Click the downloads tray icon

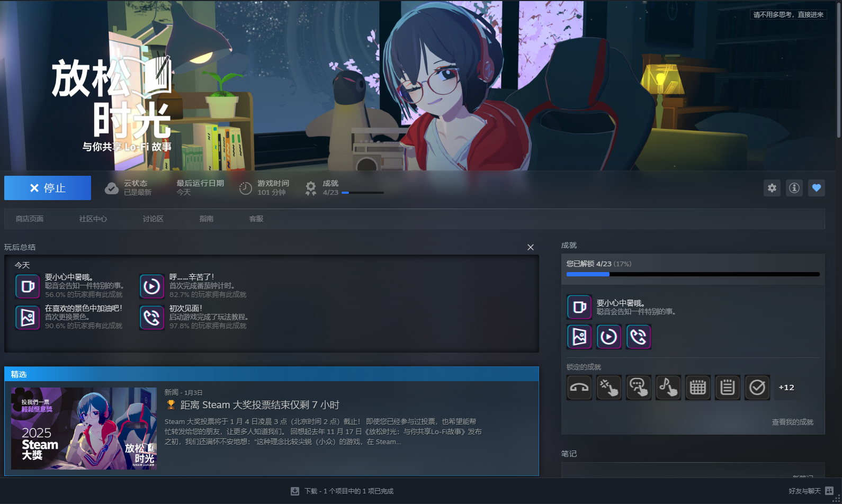point(295,491)
